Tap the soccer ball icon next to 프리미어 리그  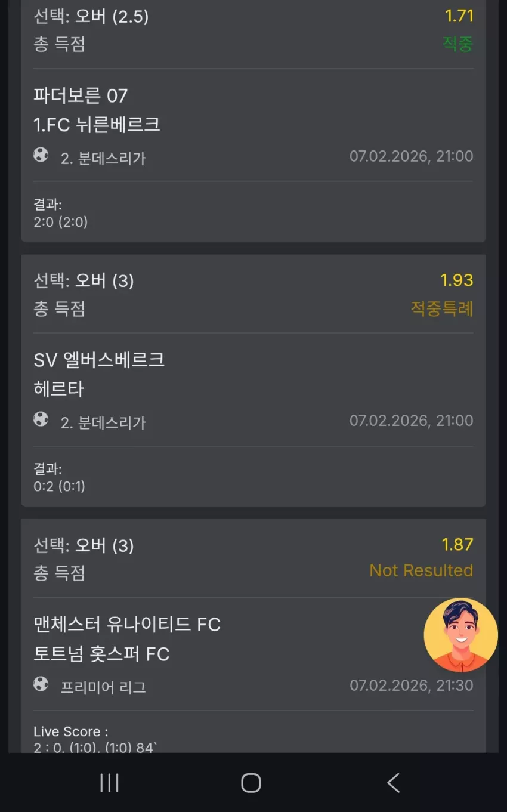(41, 684)
